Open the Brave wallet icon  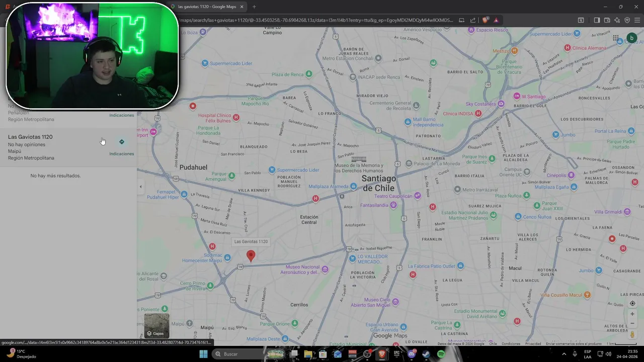[607, 20]
